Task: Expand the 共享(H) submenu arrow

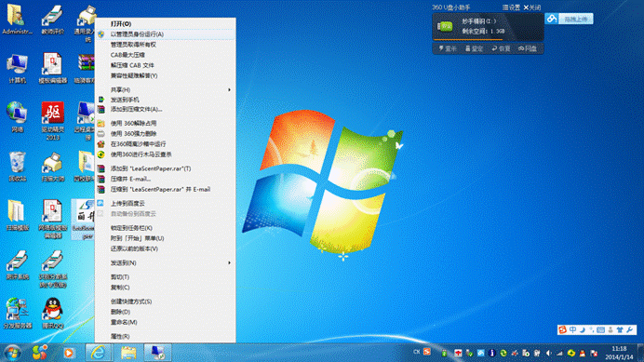Action: pyautogui.click(x=229, y=89)
